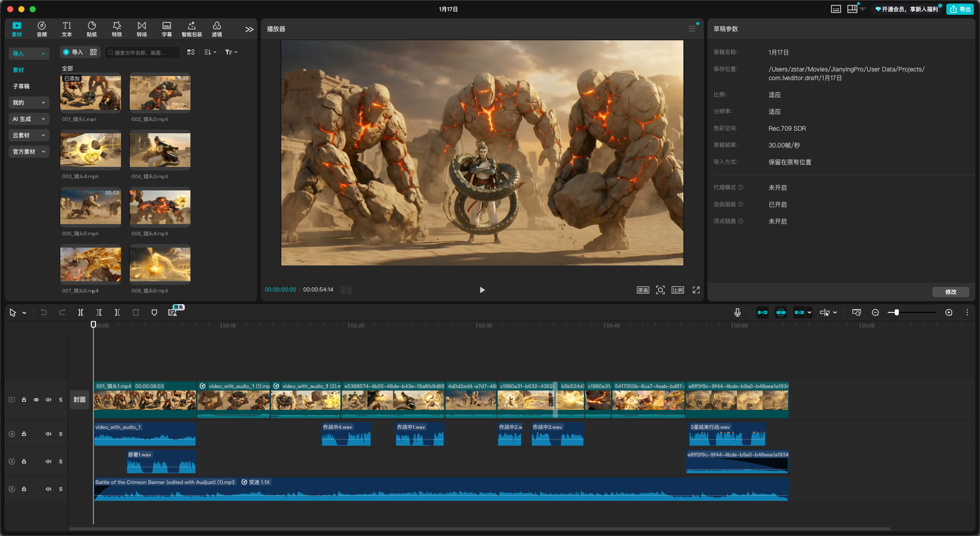The width and height of the screenshot is (980, 536).
Task: Click the add marker shield icon
Action: click(x=154, y=312)
